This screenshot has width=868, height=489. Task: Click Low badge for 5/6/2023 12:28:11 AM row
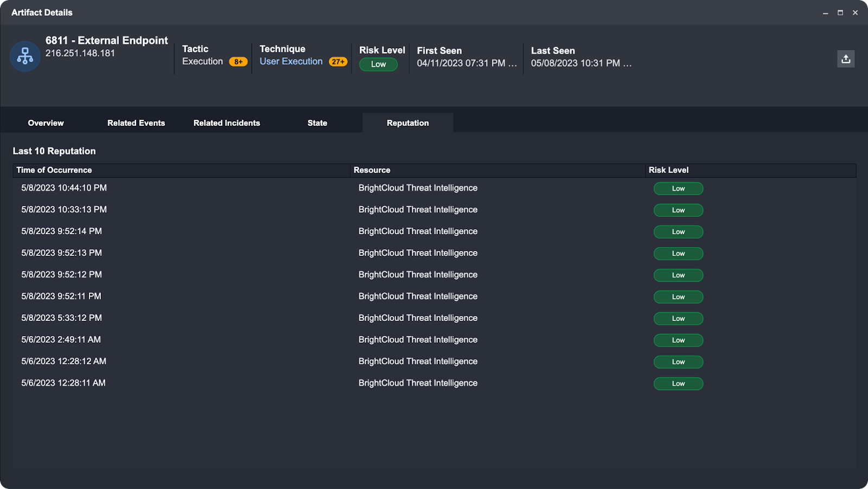point(678,384)
